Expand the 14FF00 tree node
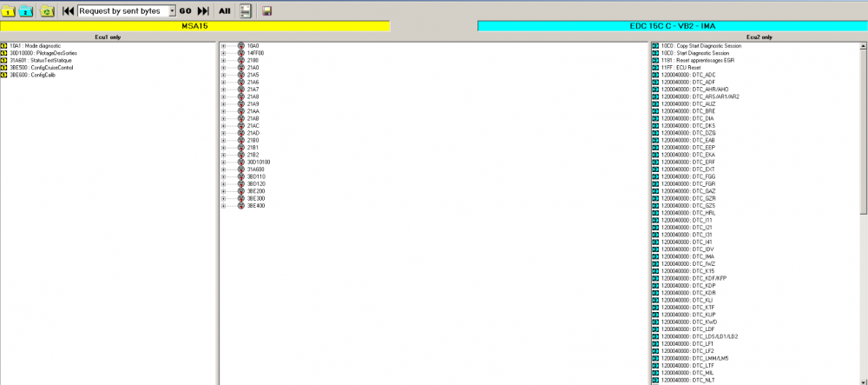This screenshot has width=868, height=385. coord(224,53)
